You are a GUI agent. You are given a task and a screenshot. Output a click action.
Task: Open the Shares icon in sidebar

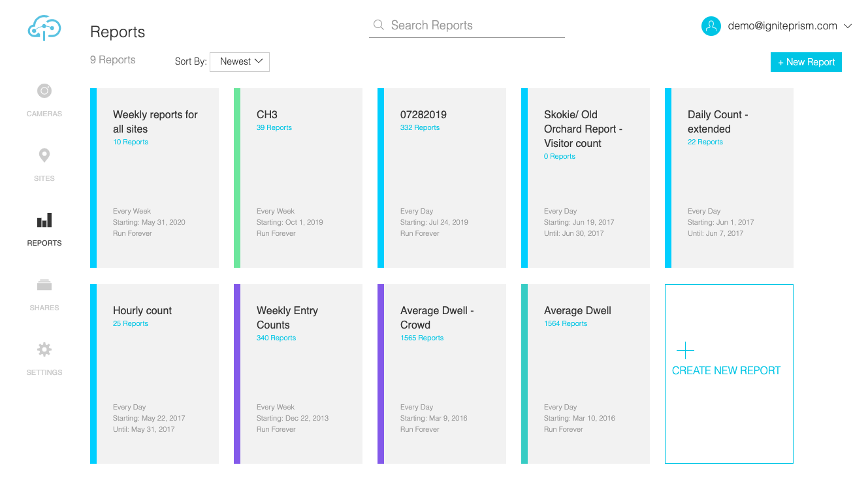click(44, 285)
